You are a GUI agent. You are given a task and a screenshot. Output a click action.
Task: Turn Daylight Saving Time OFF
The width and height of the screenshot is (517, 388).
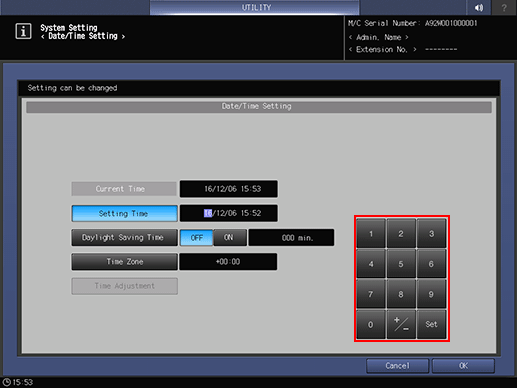pyautogui.click(x=196, y=238)
